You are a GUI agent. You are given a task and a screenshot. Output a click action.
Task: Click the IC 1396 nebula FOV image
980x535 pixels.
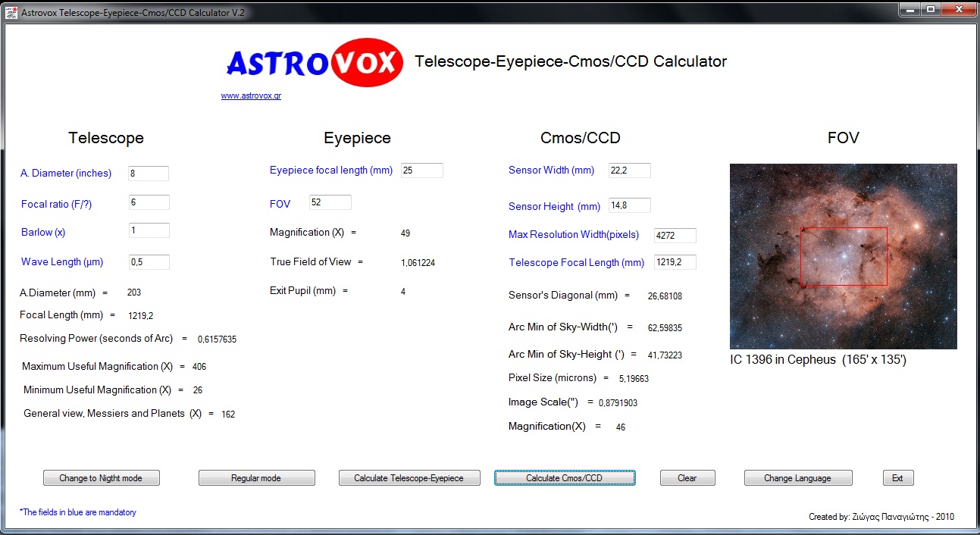coord(843,256)
